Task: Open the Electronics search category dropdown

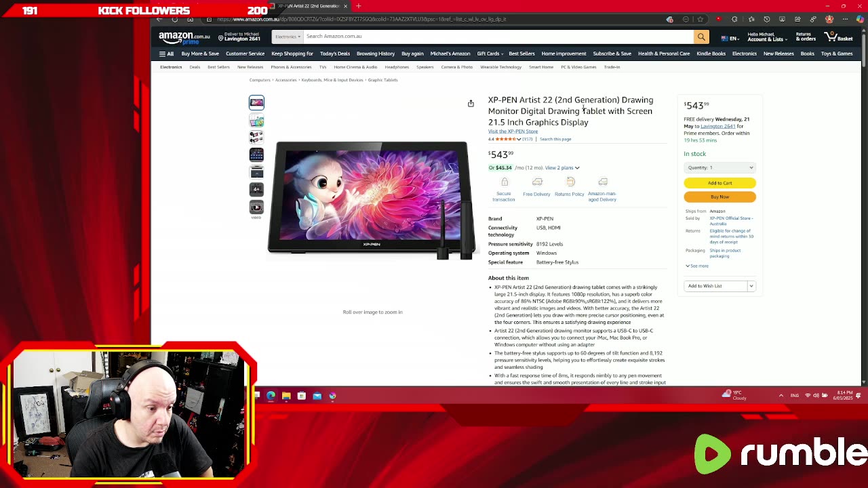Action: pos(288,37)
